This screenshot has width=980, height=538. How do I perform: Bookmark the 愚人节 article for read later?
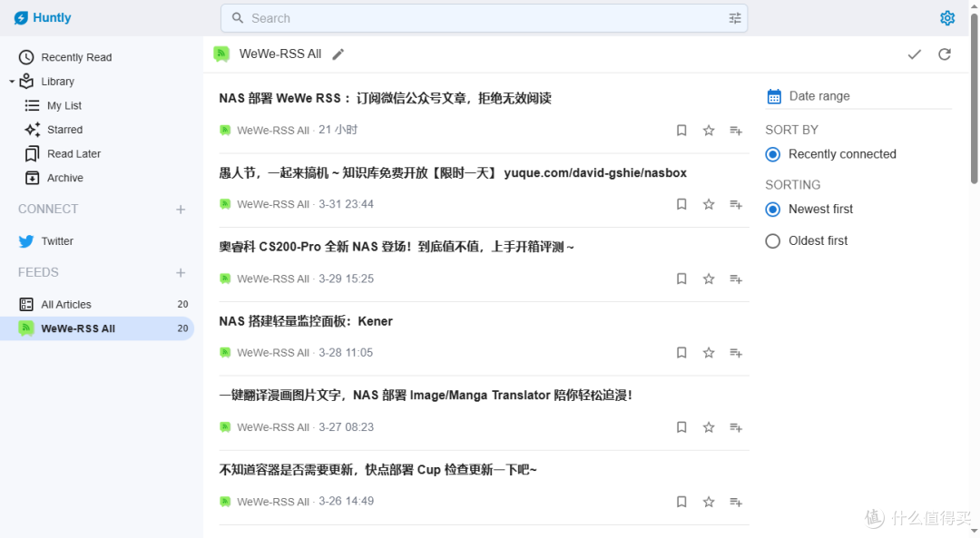681,204
